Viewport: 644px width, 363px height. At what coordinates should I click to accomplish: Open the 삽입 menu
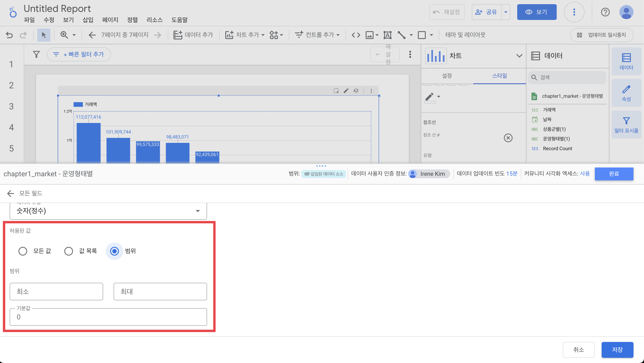click(x=88, y=20)
